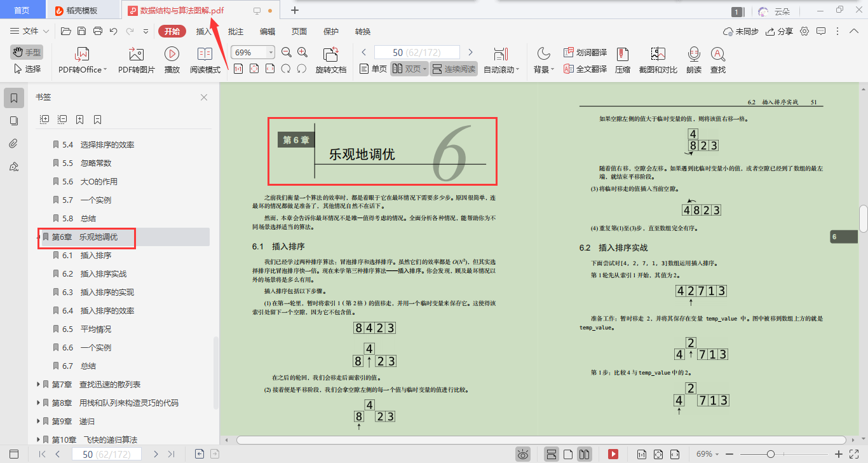Screen dimensions: 868x463
Task: Switch to the 批注 ribbon tab
Action: point(236,31)
